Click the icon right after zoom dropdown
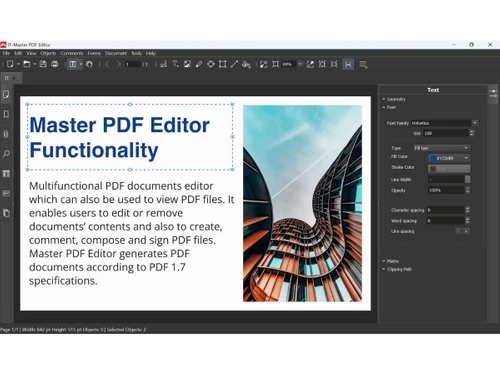500x375 pixels. (x=310, y=64)
